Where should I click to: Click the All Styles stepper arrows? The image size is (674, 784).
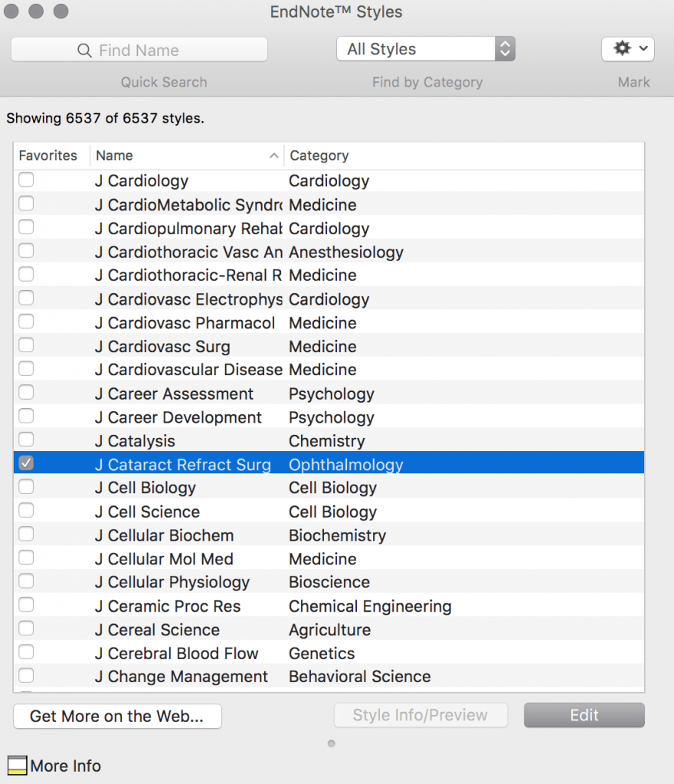coord(505,49)
